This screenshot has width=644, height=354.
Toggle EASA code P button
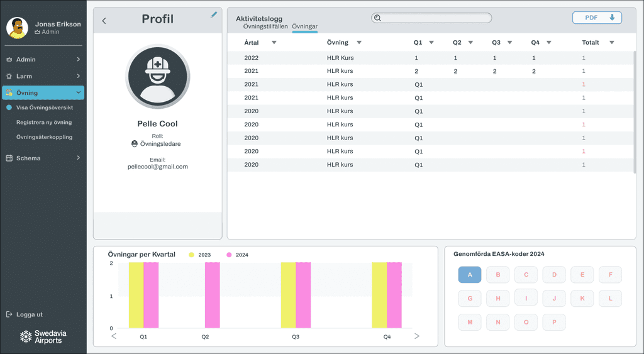554,322
